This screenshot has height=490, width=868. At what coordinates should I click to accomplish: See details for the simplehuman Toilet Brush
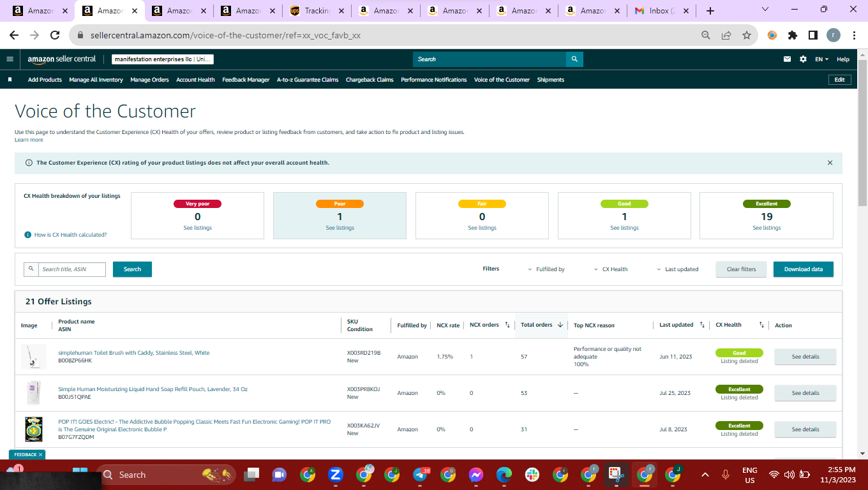pos(805,357)
